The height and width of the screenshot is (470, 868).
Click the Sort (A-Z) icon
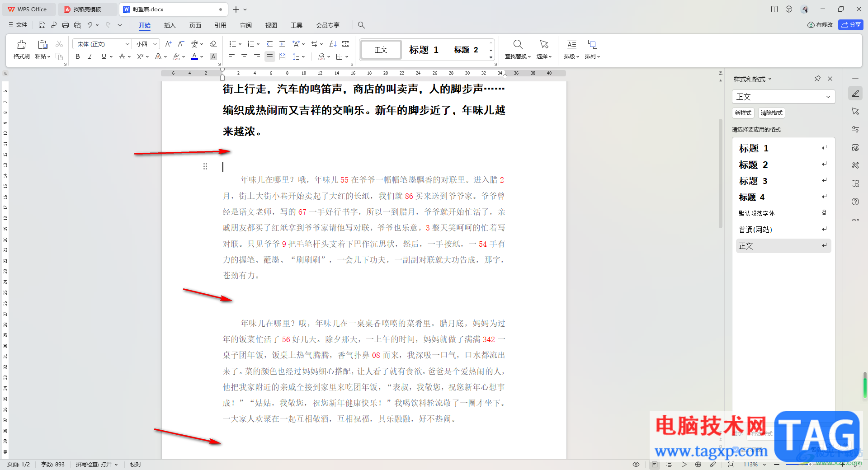pos(333,44)
